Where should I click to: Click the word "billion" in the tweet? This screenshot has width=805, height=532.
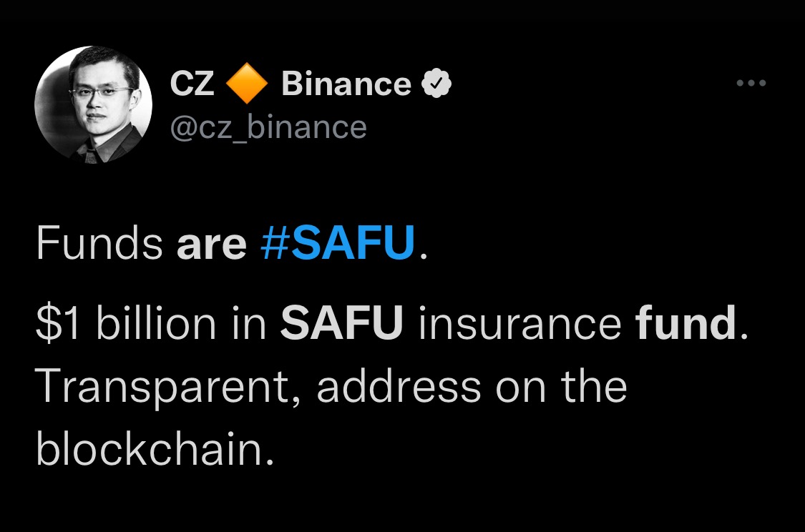(155, 324)
